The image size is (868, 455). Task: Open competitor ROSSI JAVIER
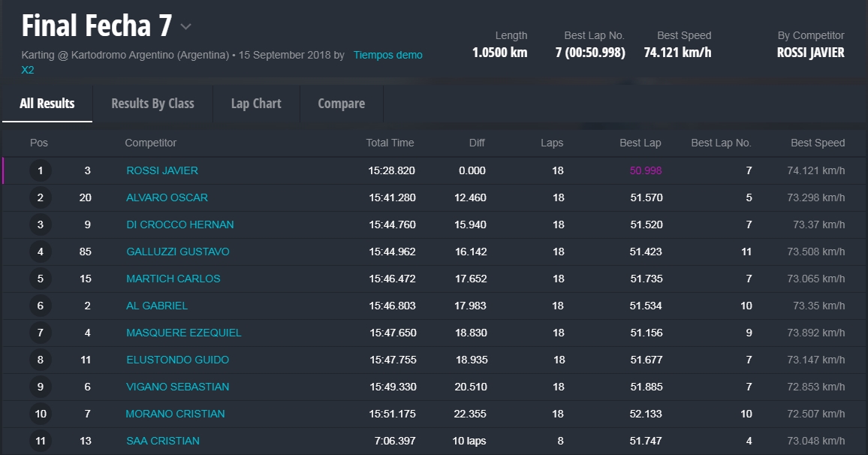pyautogui.click(x=162, y=170)
